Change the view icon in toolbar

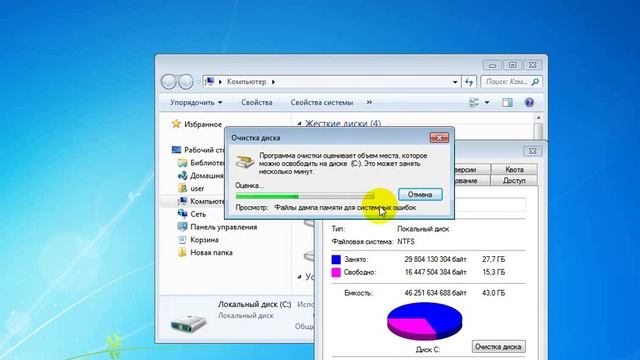pos(473,102)
